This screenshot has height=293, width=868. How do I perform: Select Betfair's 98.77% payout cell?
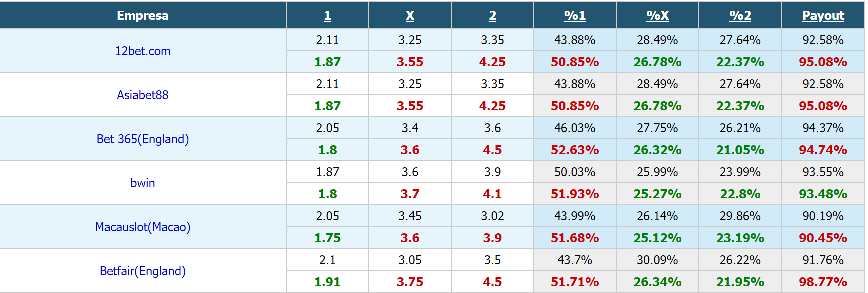[823, 282]
